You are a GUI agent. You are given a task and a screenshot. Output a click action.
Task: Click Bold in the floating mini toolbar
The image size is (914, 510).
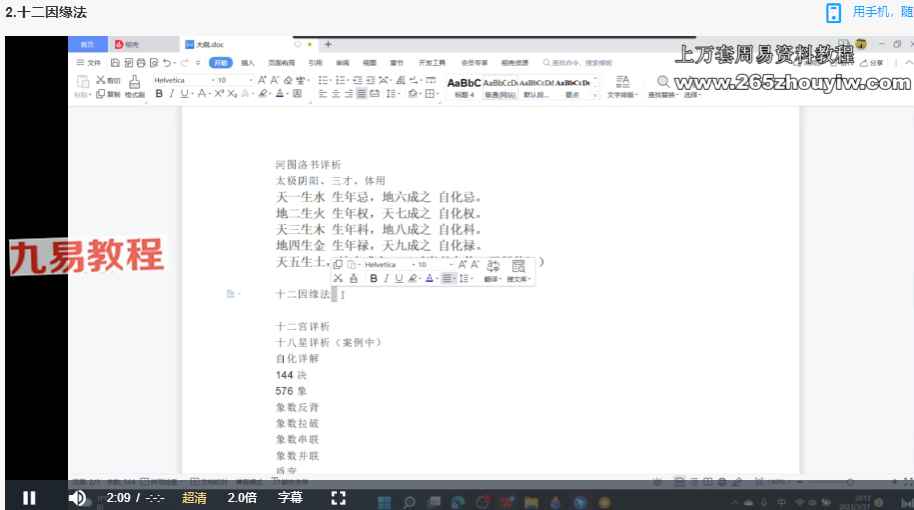[373, 279]
